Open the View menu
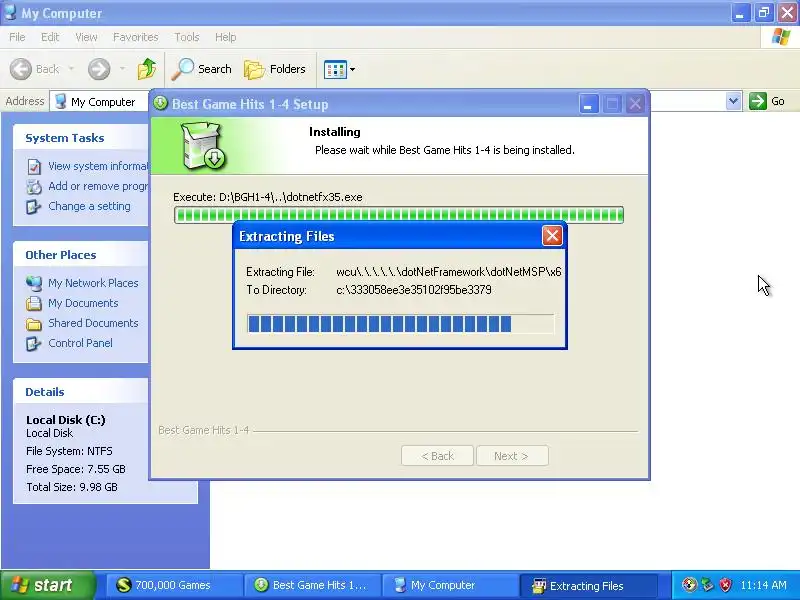This screenshot has width=800, height=600. coord(86,37)
